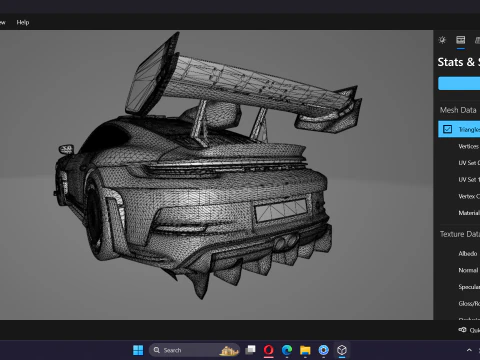Open the Windows Start menu

138,350
